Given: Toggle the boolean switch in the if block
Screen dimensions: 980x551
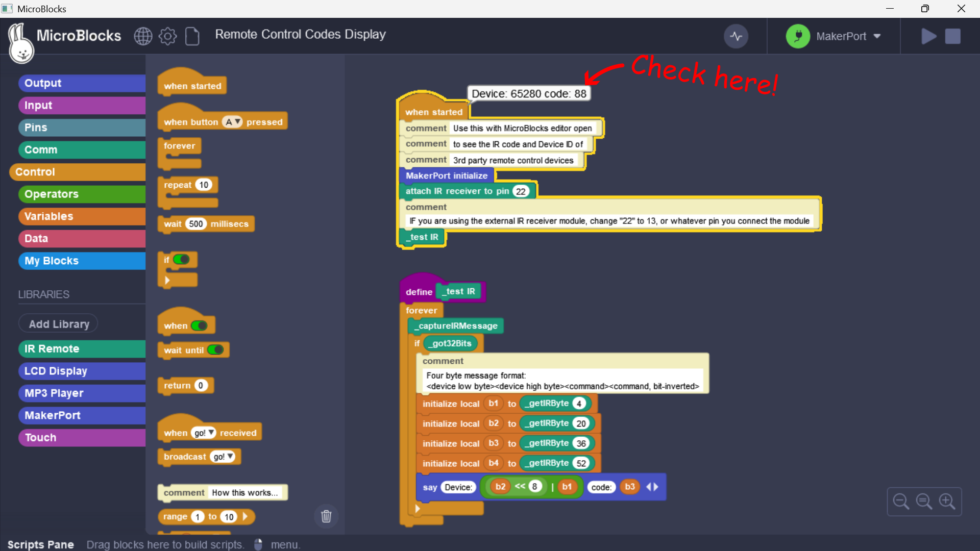Looking at the screenshot, I should (x=181, y=260).
